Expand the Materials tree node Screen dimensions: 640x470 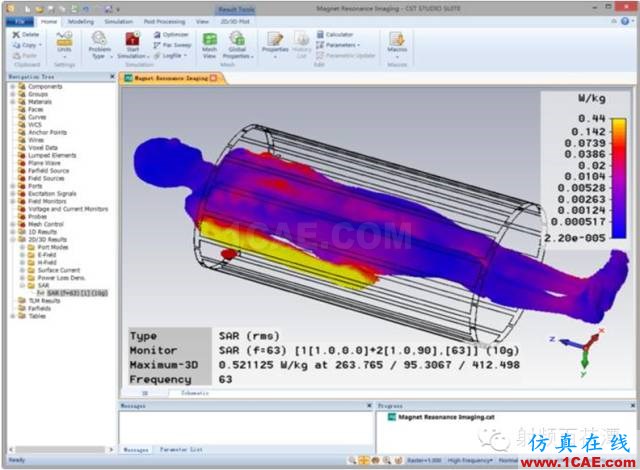point(12,102)
